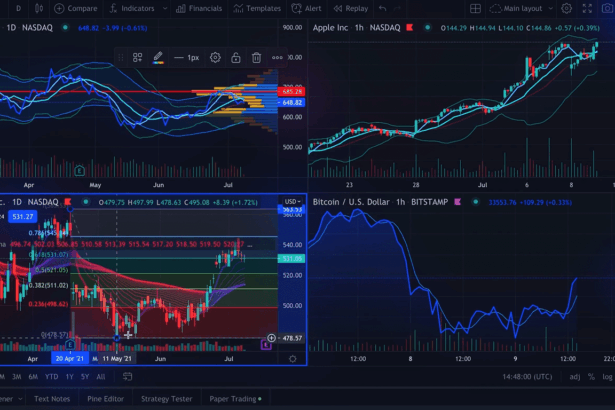Click the Main layout cloud button
Viewport: 615px width, 410px height.
click(x=516, y=8)
